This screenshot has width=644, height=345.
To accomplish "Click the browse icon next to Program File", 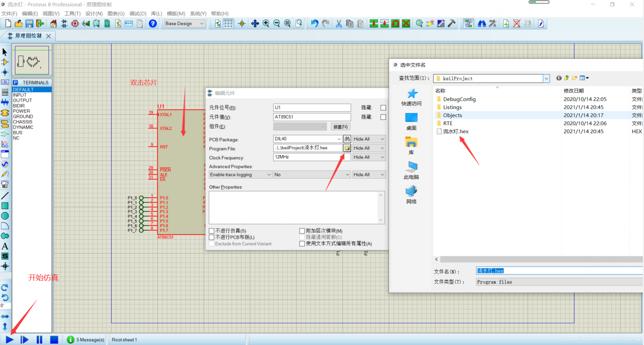I will tap(347, 148).
